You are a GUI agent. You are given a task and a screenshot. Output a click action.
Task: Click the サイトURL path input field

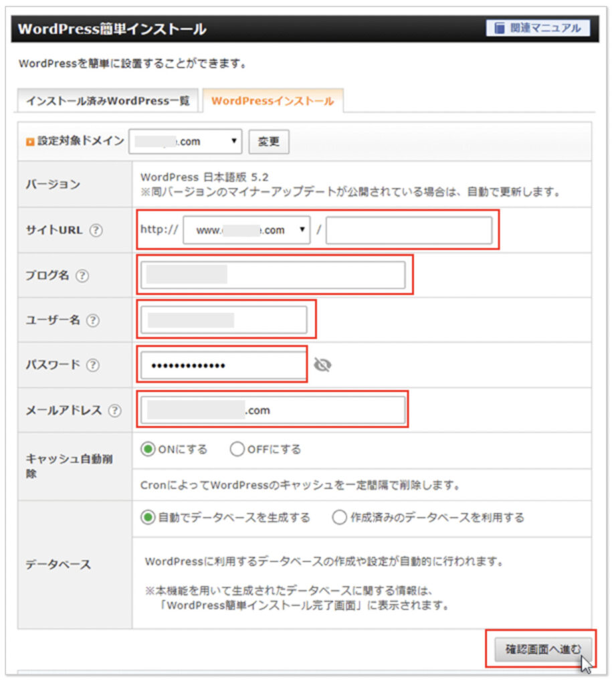tap(409, 230)
